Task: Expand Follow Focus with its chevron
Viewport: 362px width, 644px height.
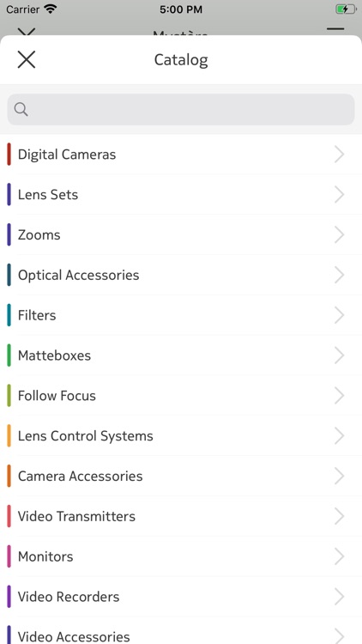Action: pyautogui.click(x=339, y=396)
